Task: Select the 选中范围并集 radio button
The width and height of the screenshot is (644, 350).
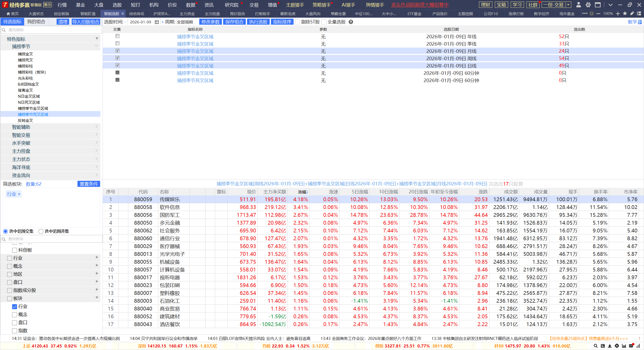Action: point(41,231)
